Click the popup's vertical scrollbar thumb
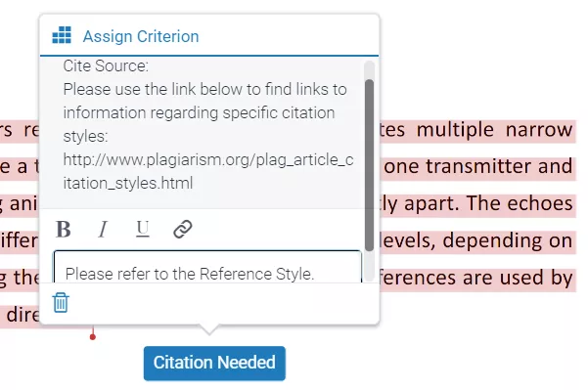The width and height of the screenshot is (588, 390). 370,165
